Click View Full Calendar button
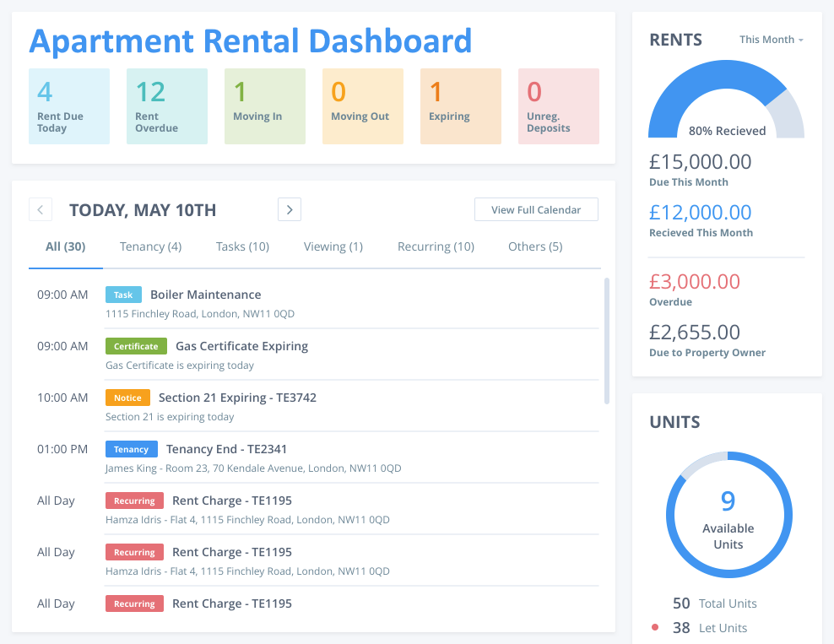The image size is (834, 644). [536, 209]
